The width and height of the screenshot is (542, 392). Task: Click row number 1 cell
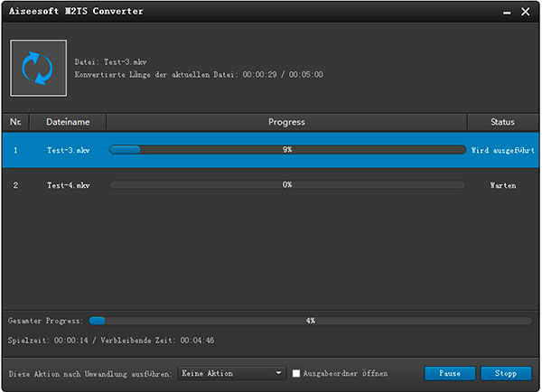coord(15,150)
